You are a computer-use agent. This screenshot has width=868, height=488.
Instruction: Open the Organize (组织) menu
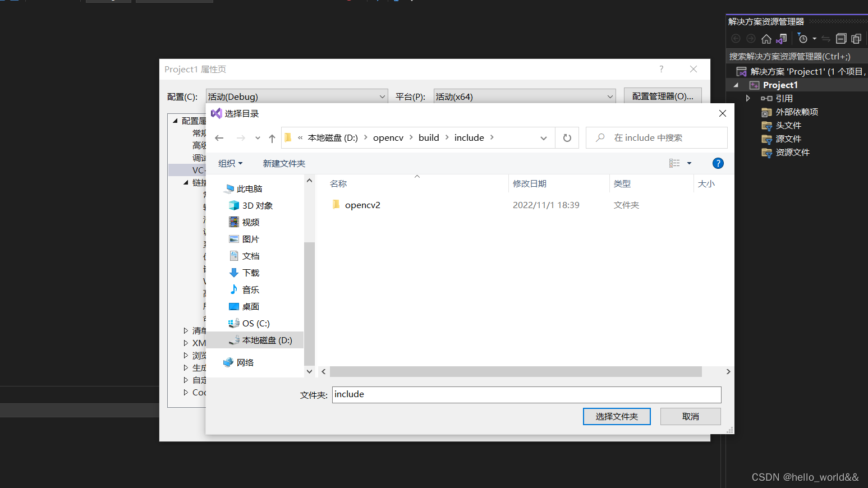point(231,163)
